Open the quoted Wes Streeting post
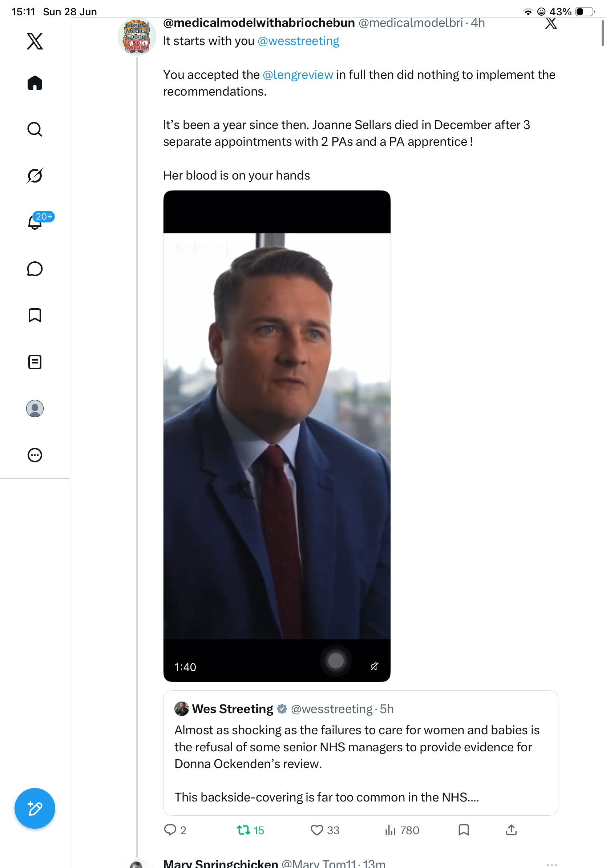This screenshot has width=606, height=868. 360,753
